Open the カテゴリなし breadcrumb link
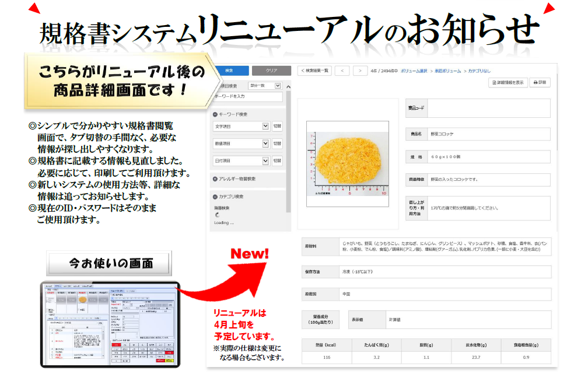This screenshot has width=588, height=374. (480, 71)
